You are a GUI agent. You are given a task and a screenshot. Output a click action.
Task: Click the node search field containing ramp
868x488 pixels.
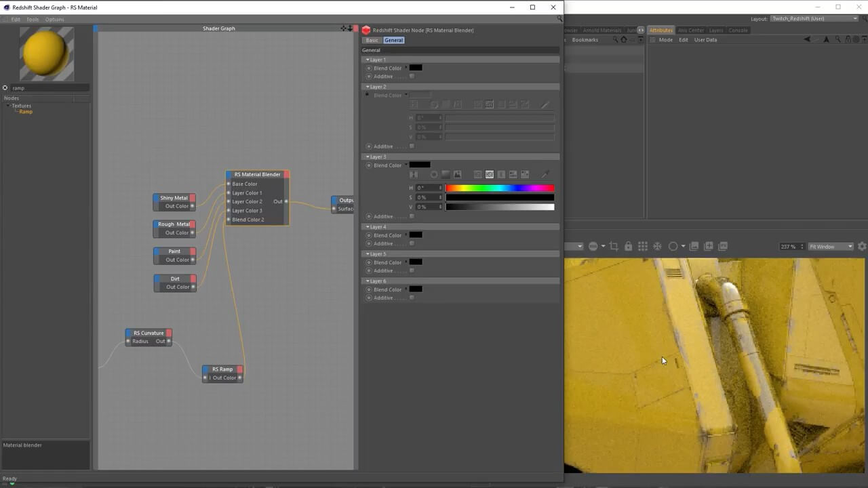[47, 88]
